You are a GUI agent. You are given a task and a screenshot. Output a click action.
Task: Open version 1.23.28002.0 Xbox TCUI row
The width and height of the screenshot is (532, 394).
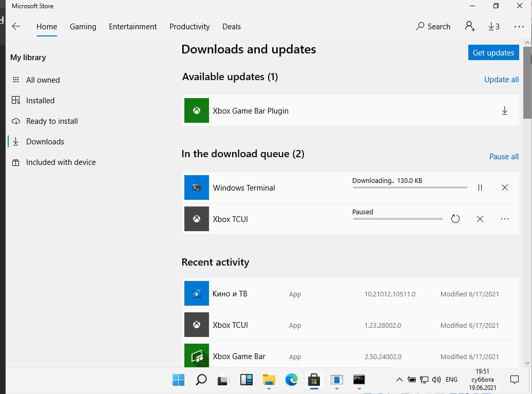click(x=351, y=325)
